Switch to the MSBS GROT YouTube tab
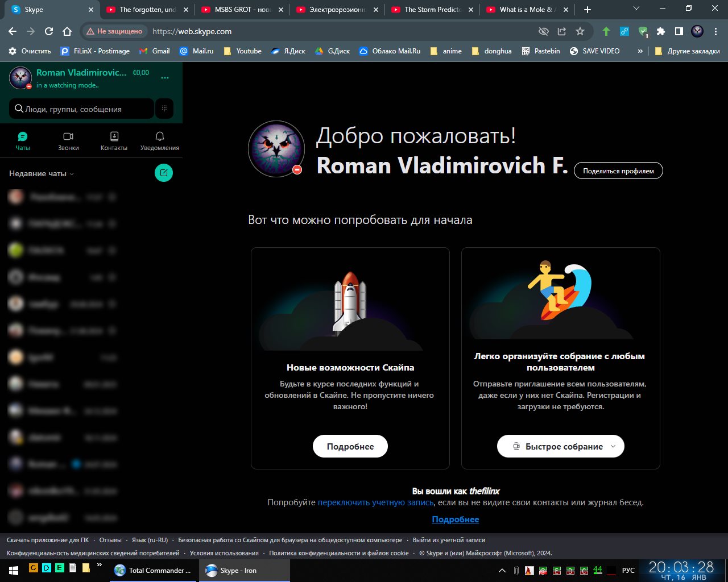The height and width of the screenshot is (582, 728). tap(242, 10)
